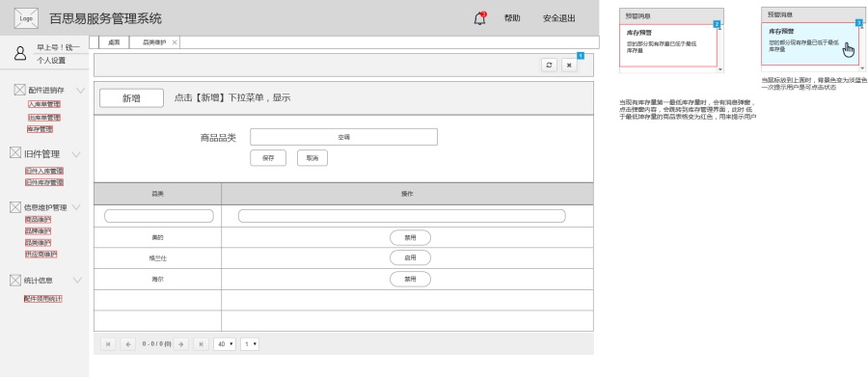The image size is (868, 377).
Task: Open the 新增 dropdown button
Action: (x=132, y=98)
